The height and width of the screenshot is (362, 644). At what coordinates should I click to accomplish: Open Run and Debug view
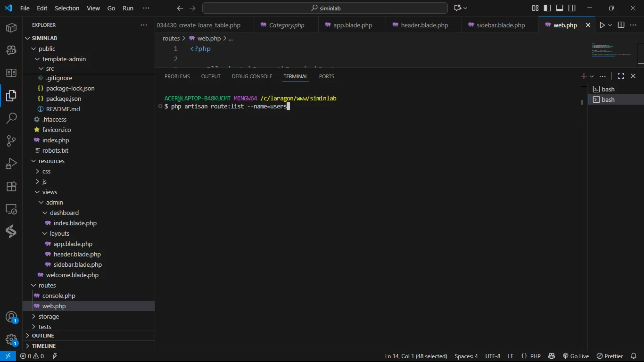[x=11, y=163]
